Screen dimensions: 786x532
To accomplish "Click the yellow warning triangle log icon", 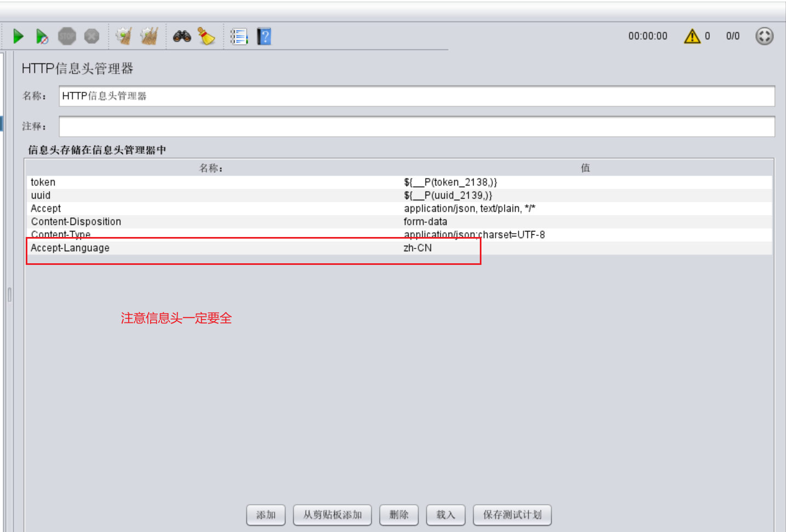I will coord(692,36).
